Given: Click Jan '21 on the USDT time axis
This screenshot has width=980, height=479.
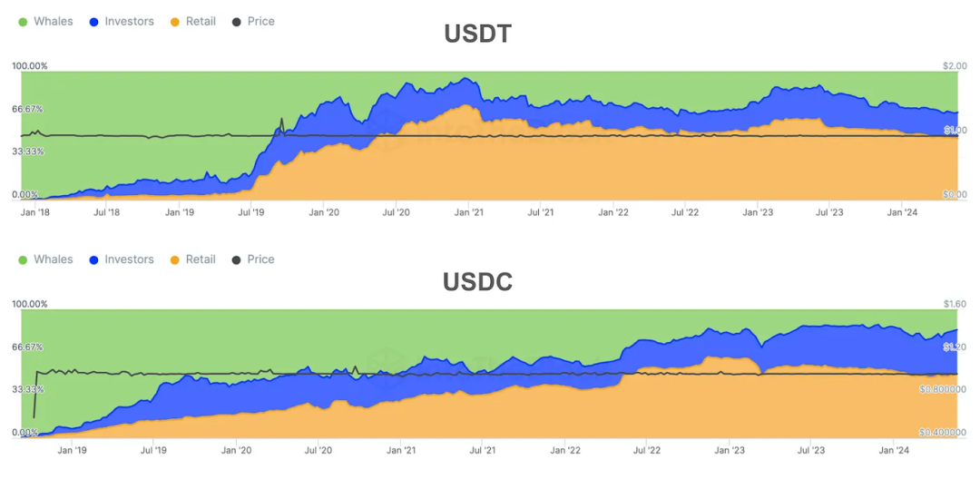Looking at the screenshot, I should (469, 212).
